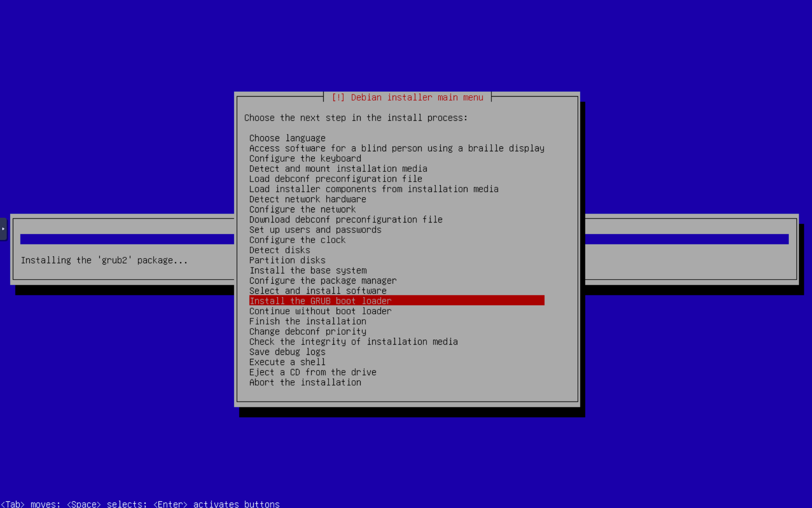Choose 'Continue without boot loader'
Viewport: 812px width, 508px height.
coord(320,311)
